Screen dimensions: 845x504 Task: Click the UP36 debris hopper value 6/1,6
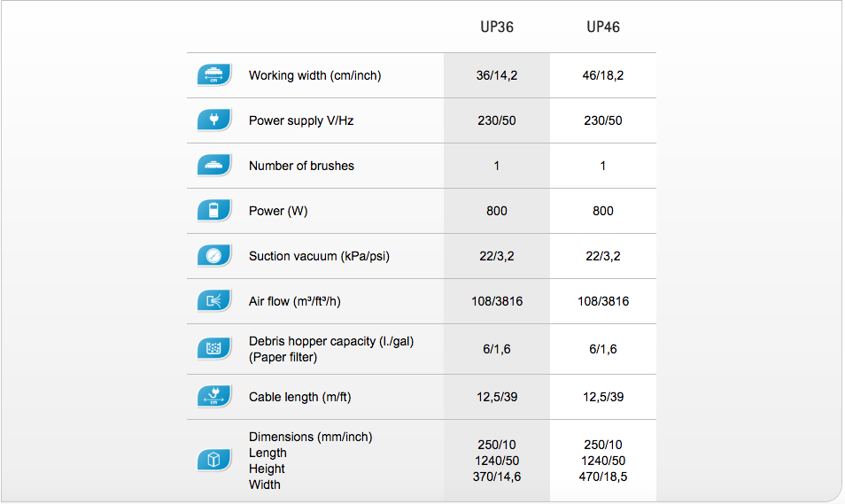(497, 349)
